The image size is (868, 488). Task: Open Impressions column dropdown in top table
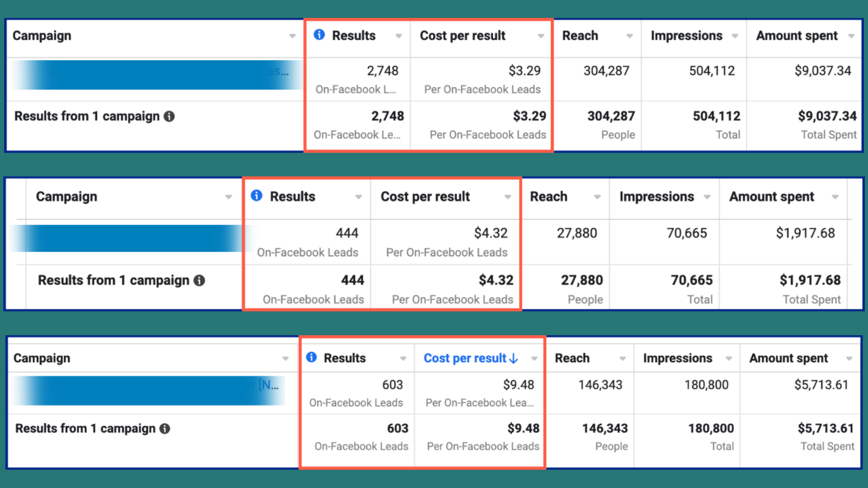coord(735,36)
